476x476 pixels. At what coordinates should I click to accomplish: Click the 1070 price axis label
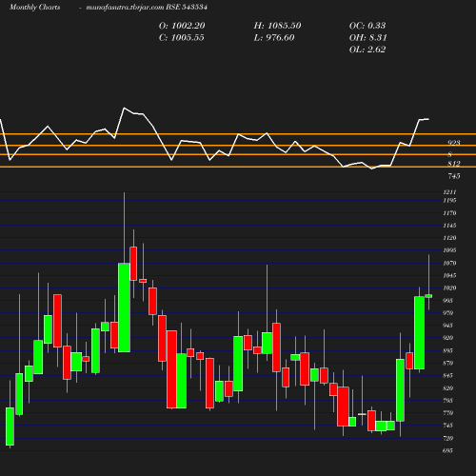[x=450, y=263]
